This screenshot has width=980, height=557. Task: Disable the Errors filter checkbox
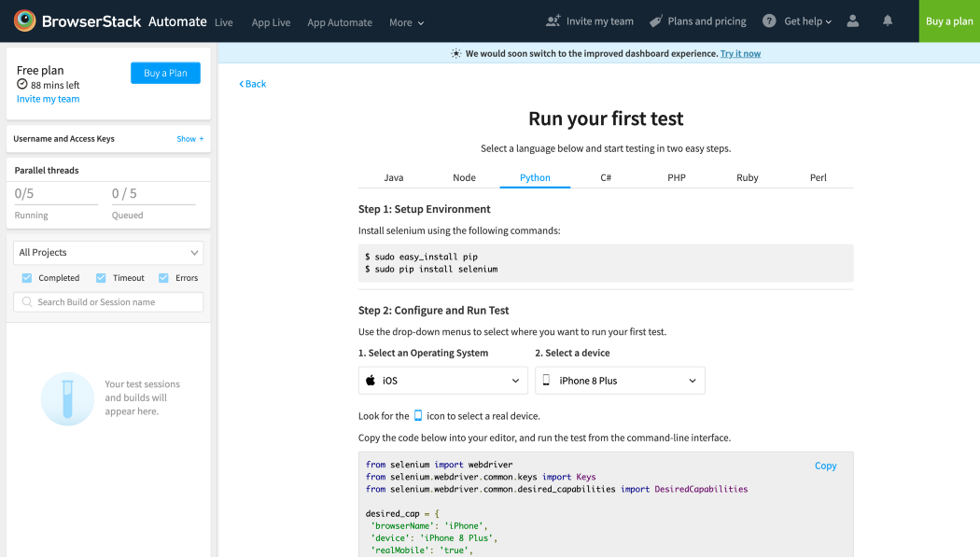(163, 278)
